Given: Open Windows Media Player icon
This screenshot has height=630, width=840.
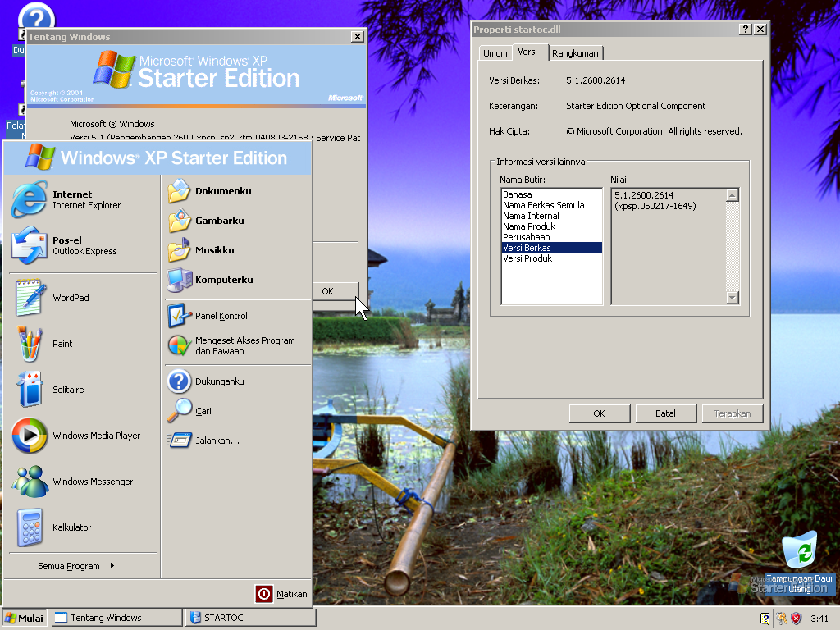Looking at the screenshot, I should pos(29,436).
